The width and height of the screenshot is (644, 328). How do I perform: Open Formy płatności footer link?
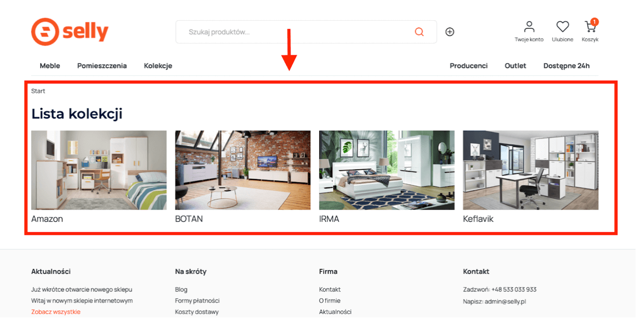click(197, 300)
